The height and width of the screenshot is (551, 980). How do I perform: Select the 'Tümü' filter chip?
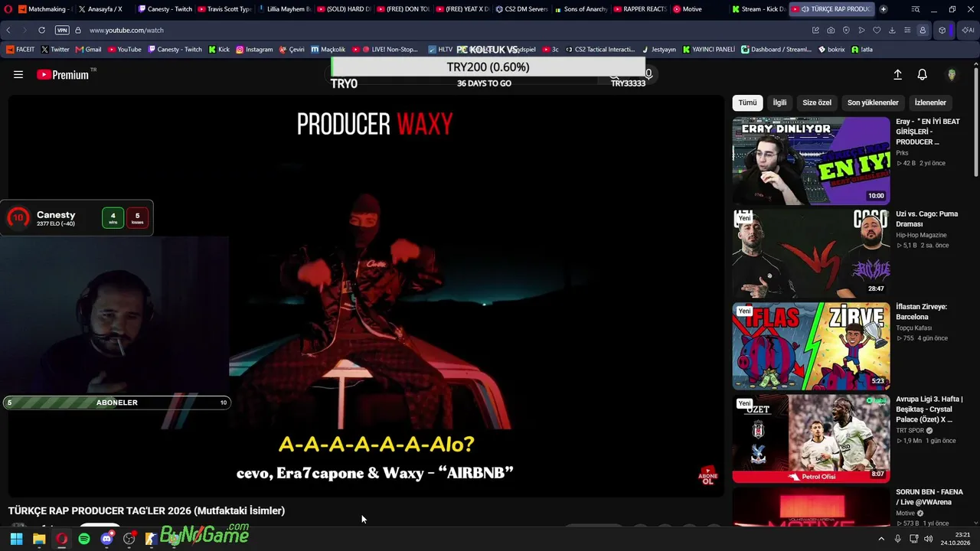(747, 103)
